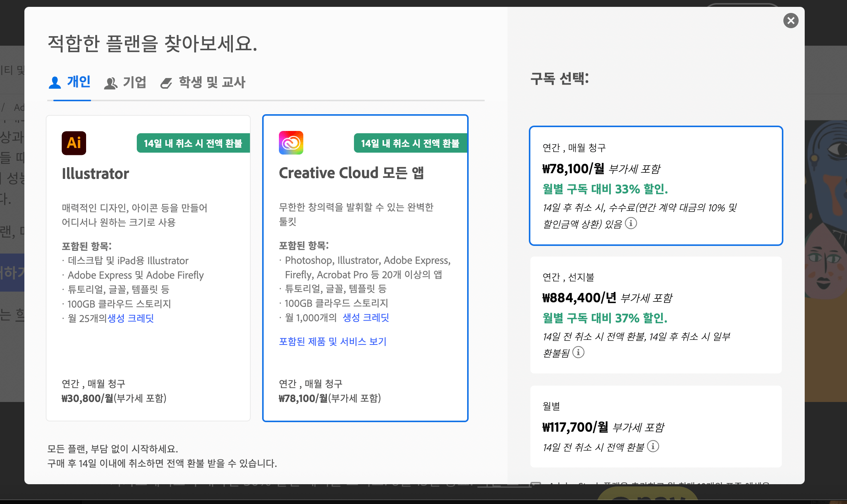The image size is (847, 504).
Task: Click info icon on annual monthly-billed option
Action: 631,223
